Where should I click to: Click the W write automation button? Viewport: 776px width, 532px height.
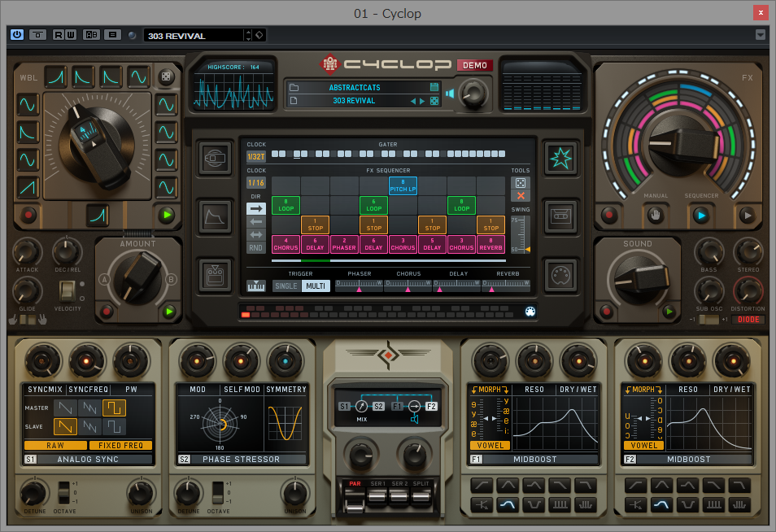coord(71,35)
